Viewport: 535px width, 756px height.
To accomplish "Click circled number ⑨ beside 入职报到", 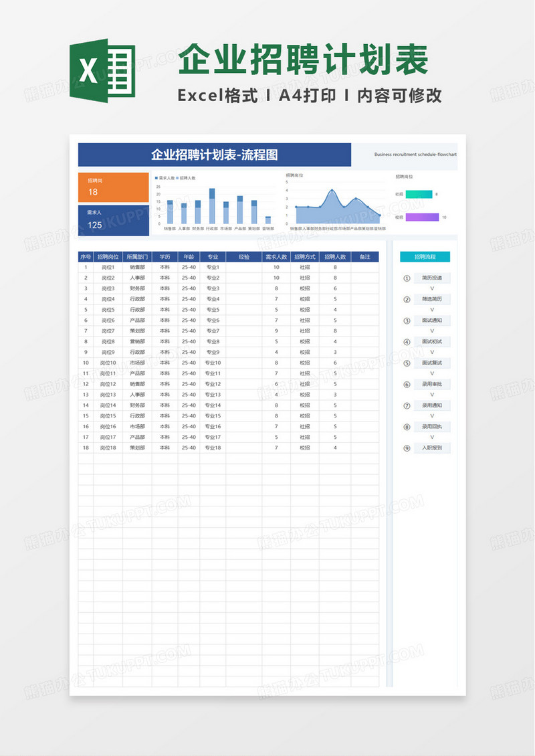I will (x=407, y=448).
